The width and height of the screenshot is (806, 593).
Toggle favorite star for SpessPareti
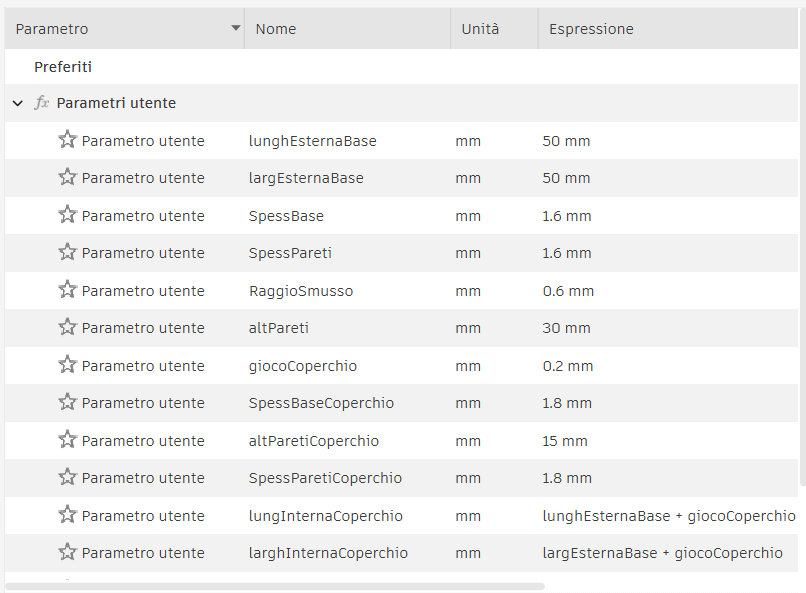tap(67, 252)
